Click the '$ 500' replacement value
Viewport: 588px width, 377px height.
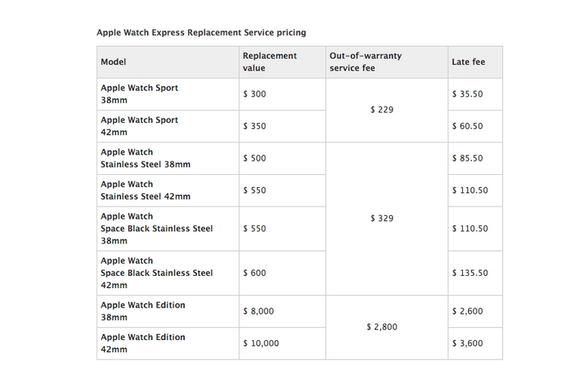(255, 158)
